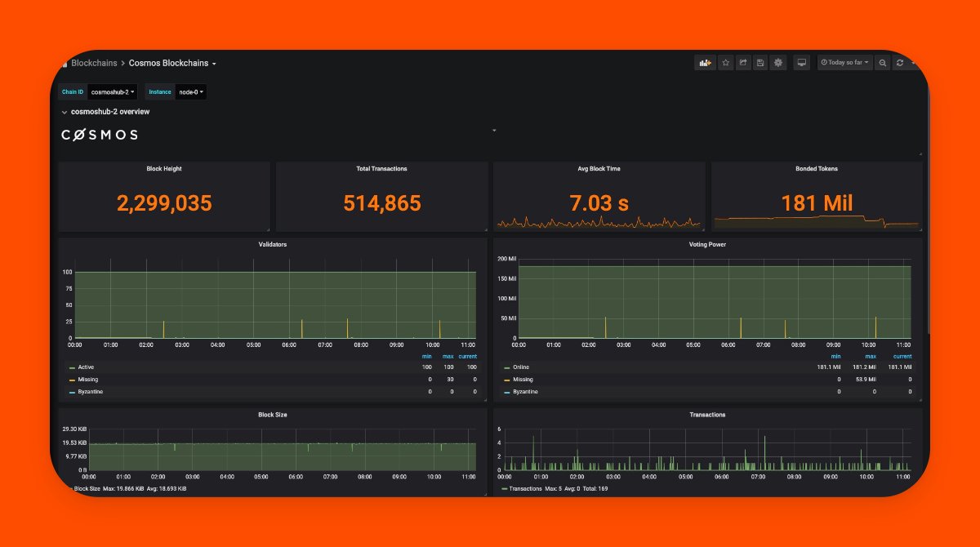
Task: Refresh dashboard with circular arrows icon
Action: point(900,63)
